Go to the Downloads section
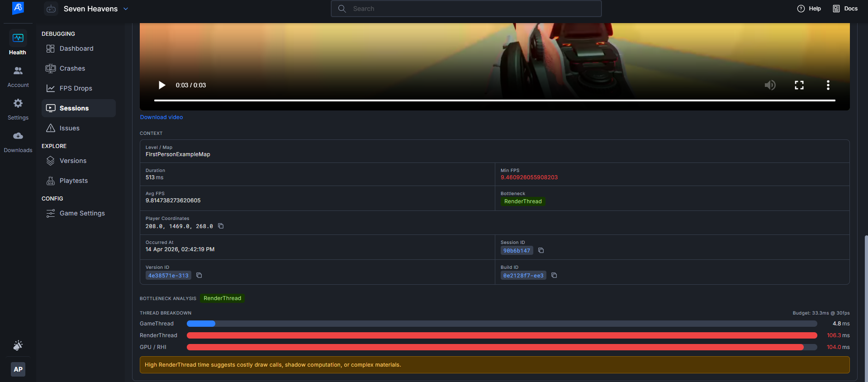 18,142
